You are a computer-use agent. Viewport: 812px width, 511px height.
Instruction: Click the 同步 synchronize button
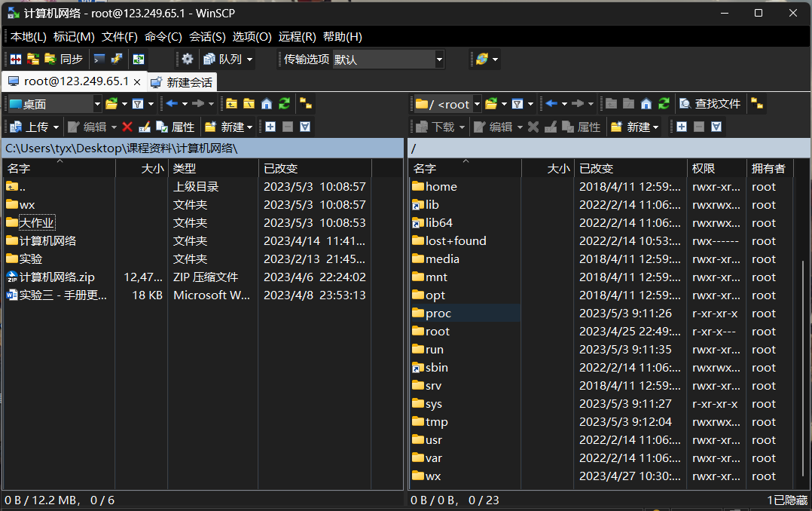[64, 59]
